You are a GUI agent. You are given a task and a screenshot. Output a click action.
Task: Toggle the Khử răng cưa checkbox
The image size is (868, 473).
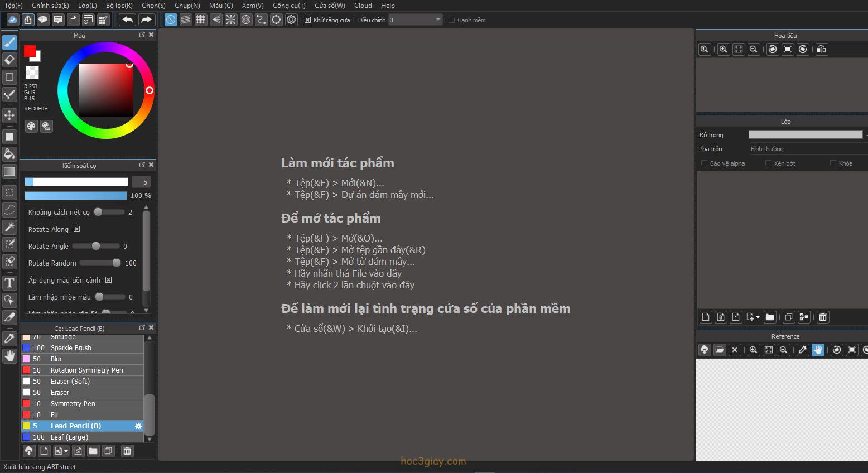click(x=308, y=20)
